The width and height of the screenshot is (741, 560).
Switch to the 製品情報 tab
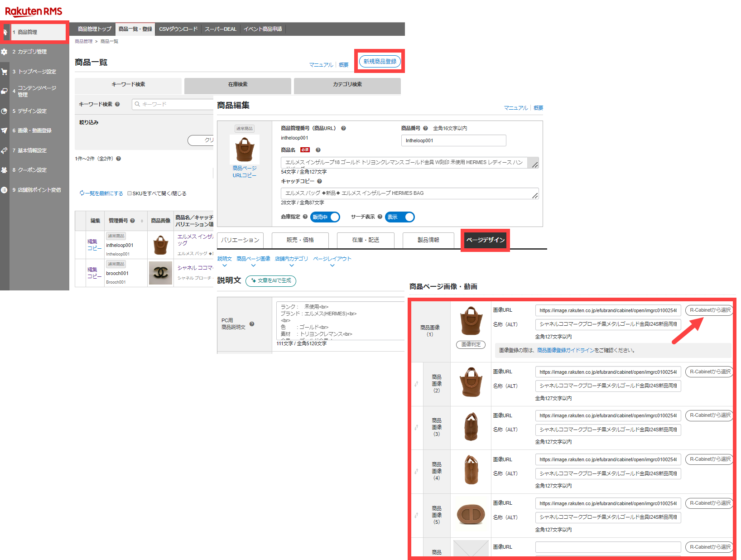point(428,240)
